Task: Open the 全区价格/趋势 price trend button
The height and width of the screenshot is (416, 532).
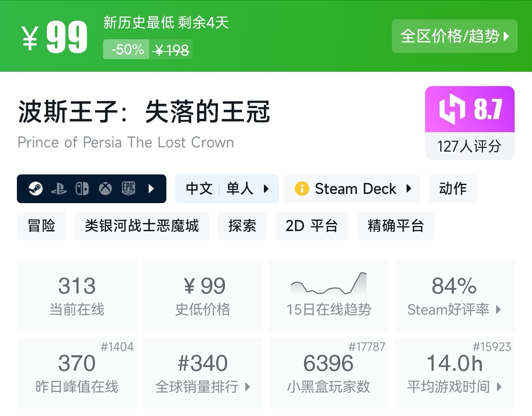Action: coord(454,36)
